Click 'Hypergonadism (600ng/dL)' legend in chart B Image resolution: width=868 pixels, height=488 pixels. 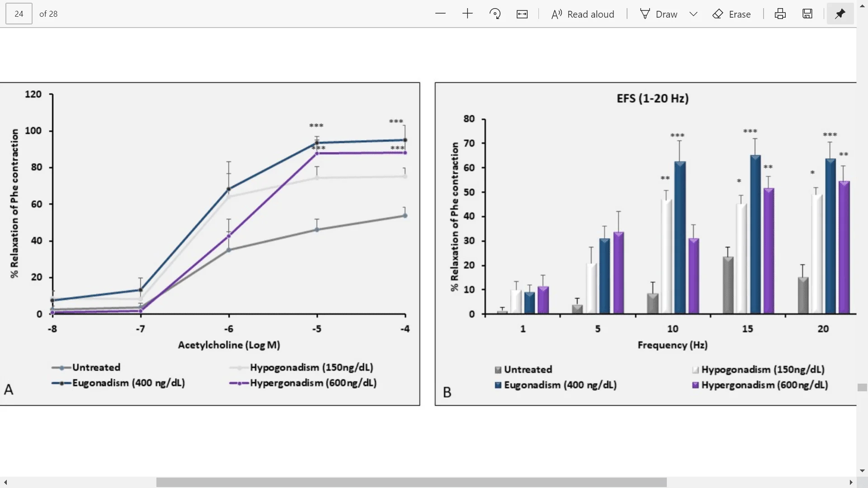pyautogui.click(x=760, y=385)
